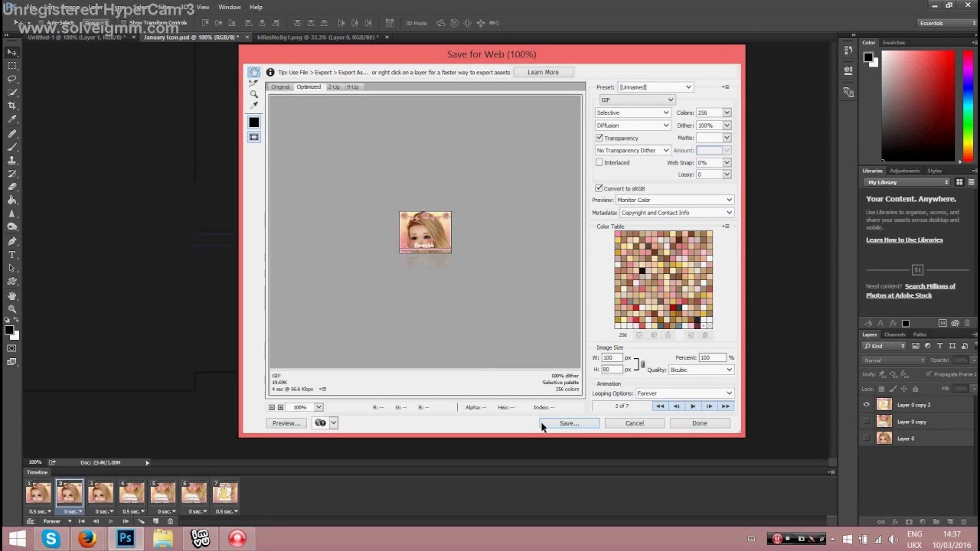
Task: Select the Zoom tool in Save for Web
Action: point(254,94)
